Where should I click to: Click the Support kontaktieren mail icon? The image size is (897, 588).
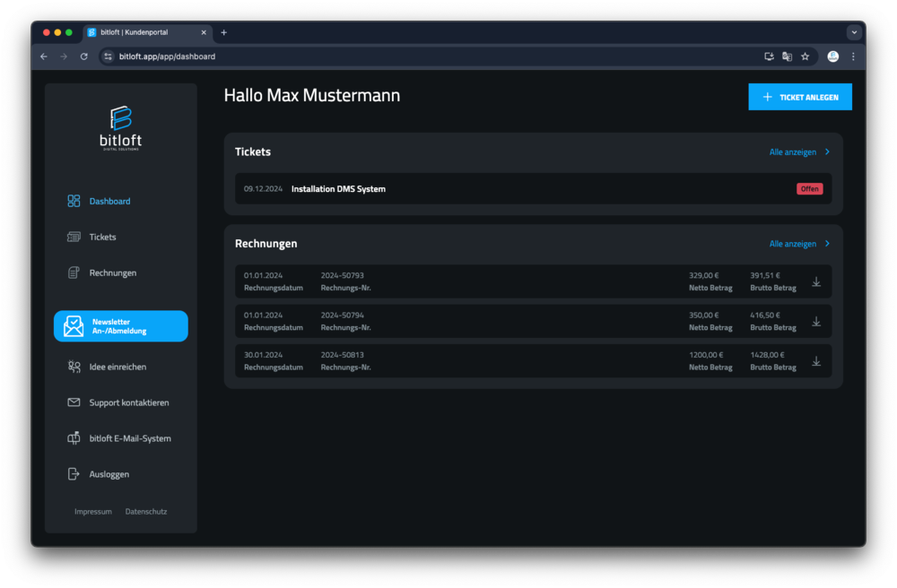tap(74, 402)
